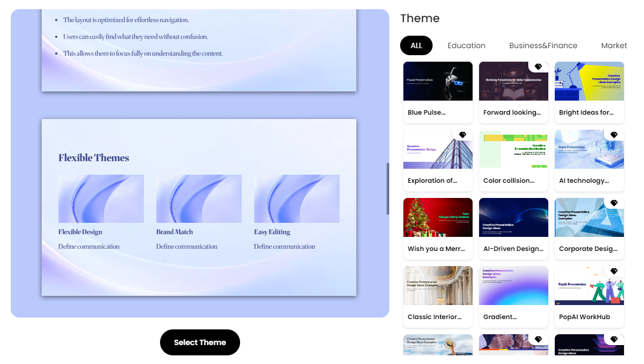Click the Easy Editing image in slide
The image size is (644, 364).
tap(296, 199)
